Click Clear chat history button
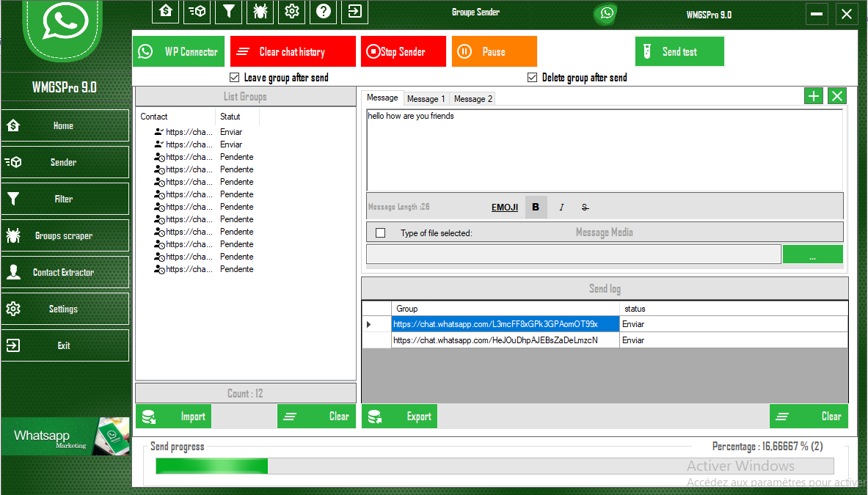This screenshot has height=495, width=868. click(x=293, y=51)
